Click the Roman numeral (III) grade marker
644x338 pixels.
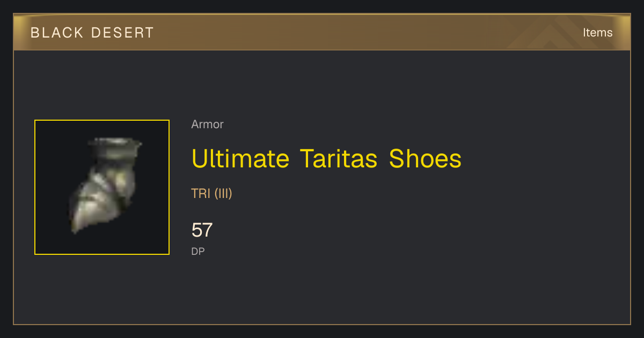click(223, 194)
